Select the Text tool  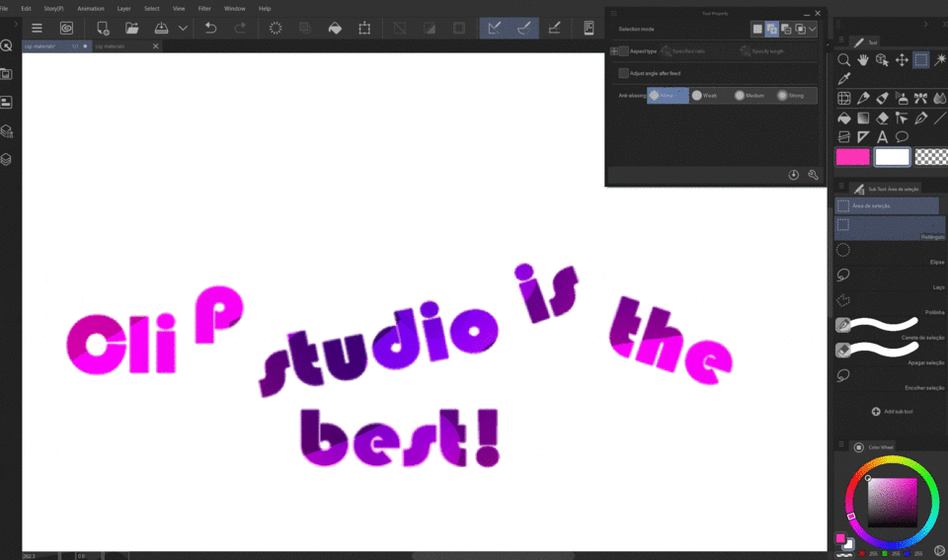coord(882,137)
